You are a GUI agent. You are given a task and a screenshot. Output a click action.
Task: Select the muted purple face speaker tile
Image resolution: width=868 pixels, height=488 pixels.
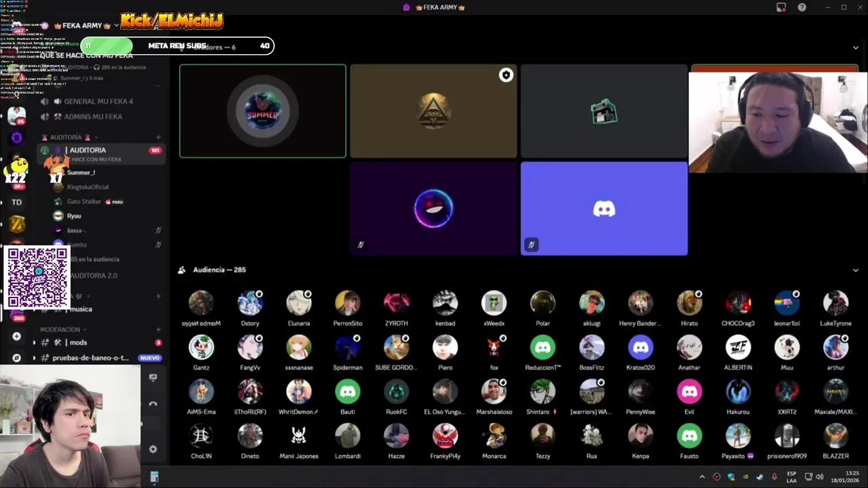pyautogui.click(x=433, y=208)
